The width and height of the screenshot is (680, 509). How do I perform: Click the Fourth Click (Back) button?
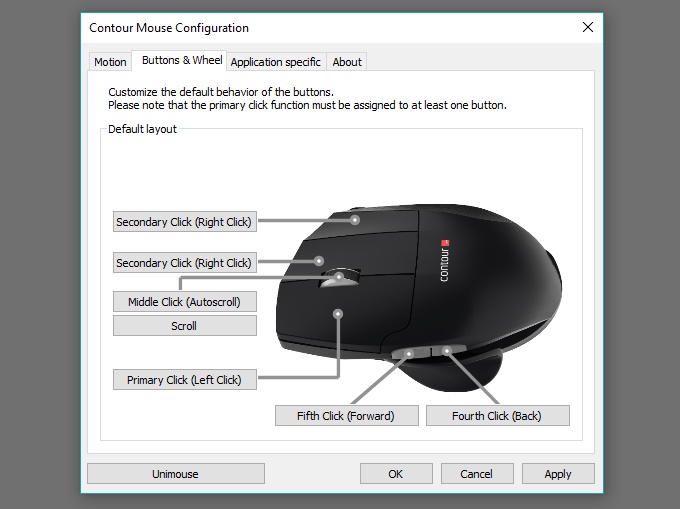coord(497,416)
